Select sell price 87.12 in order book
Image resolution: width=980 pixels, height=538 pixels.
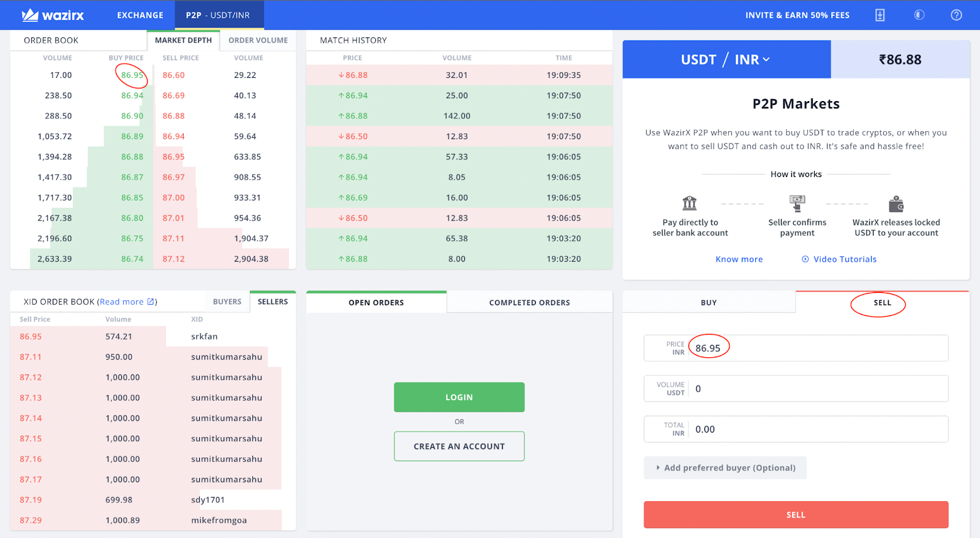173,259
